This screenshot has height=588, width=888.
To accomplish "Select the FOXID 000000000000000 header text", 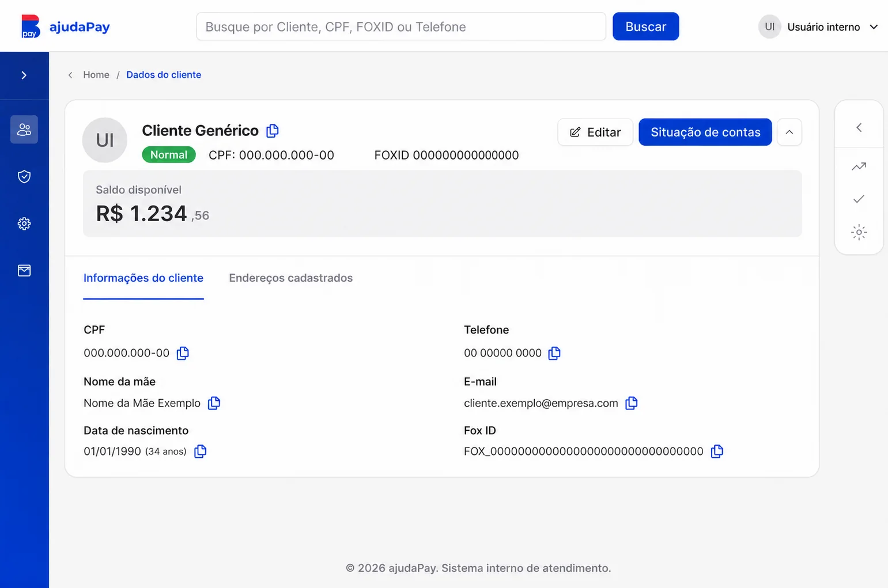I will [447, 155].
